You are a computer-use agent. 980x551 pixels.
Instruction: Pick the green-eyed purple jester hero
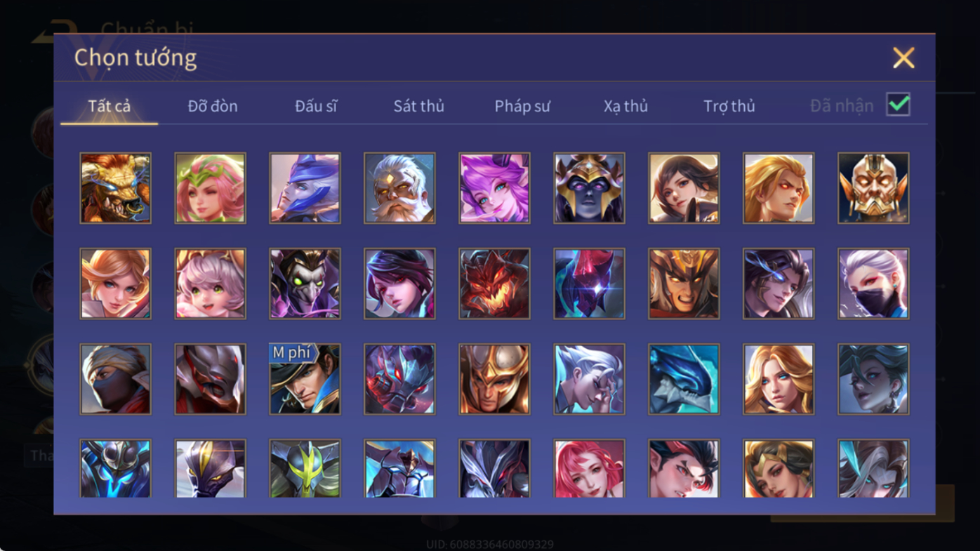click(x=305, y=284)
